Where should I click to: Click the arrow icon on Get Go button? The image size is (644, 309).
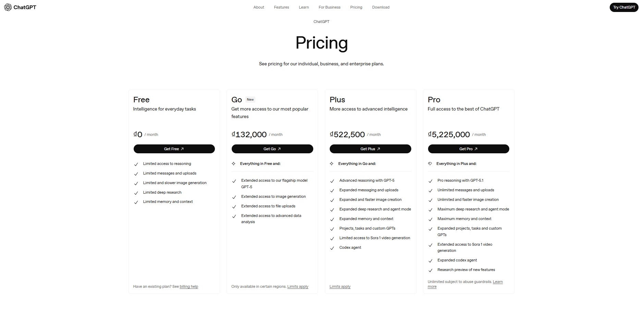pos(279,149)
